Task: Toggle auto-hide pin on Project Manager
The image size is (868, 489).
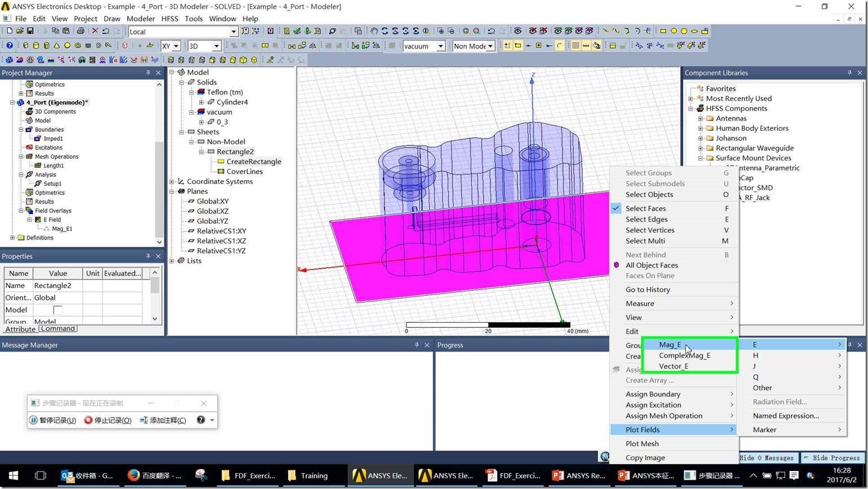Action: pos(148,73)
